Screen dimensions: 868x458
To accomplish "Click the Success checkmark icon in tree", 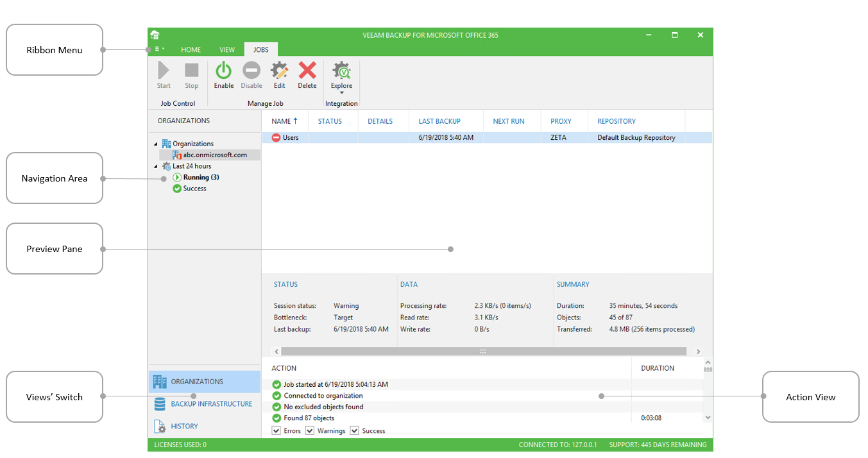I will [x=177, y=189].
